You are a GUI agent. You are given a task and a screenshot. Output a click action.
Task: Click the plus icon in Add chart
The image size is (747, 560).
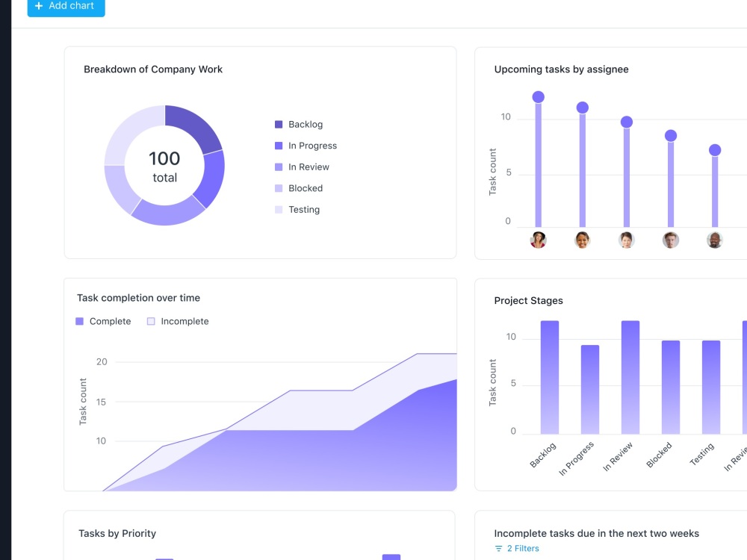(x=39, y=6)
